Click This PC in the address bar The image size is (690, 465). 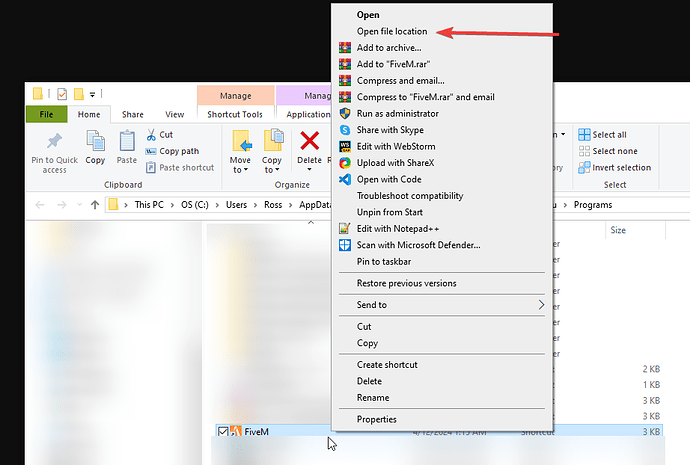point(149,205)
